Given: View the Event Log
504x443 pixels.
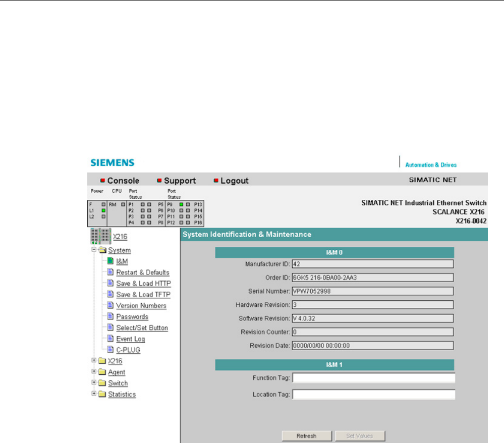Looking at the screenshot, I should (x=131, y=339).
